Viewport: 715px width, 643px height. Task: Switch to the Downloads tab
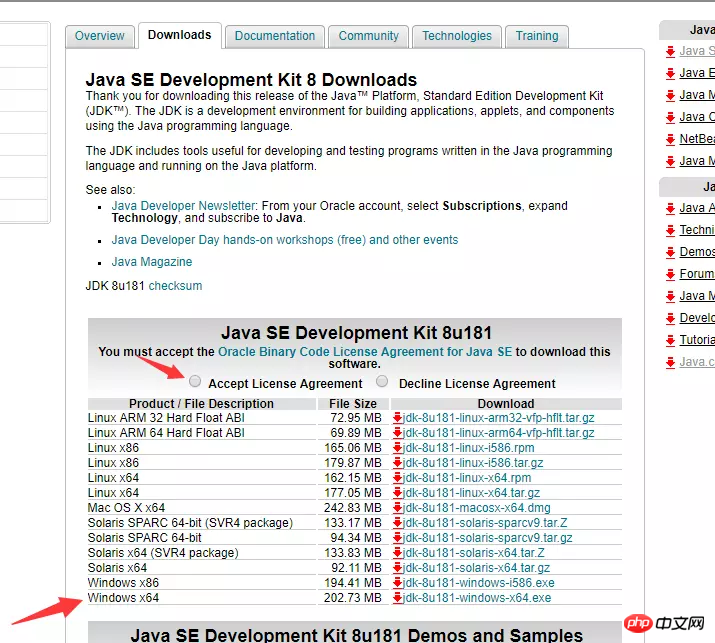coord(180,35)
